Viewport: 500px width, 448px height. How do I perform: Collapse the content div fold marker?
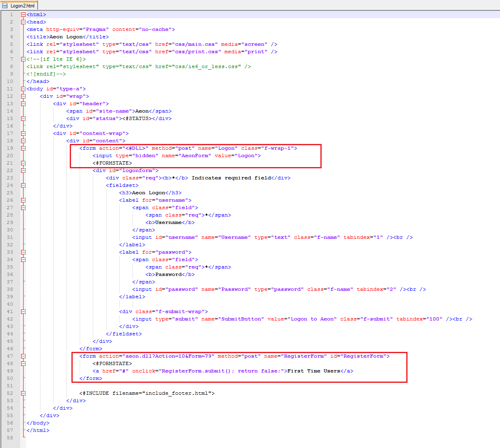23,141
